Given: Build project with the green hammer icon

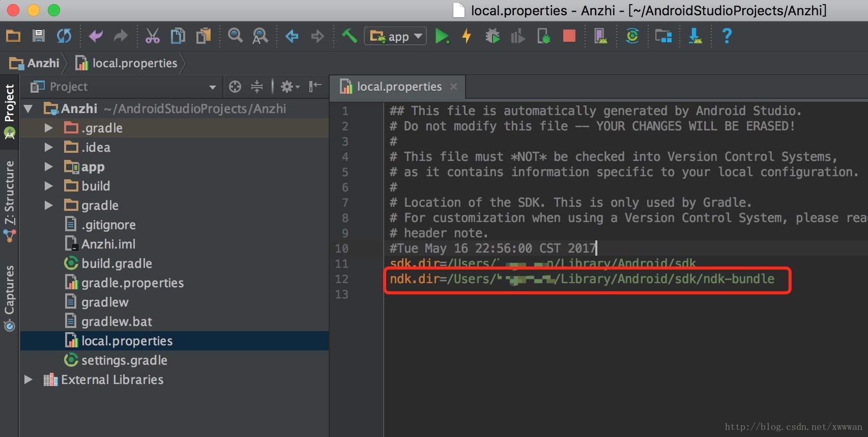Looking at the screenshot, I should (349, 36).
